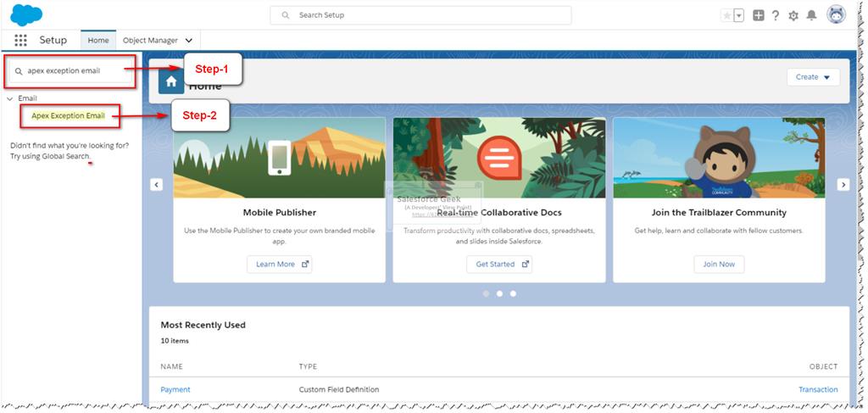Select the third carousel page dot
The height and width of the screenshot is (413, 868).
click(x=513, y=293)
